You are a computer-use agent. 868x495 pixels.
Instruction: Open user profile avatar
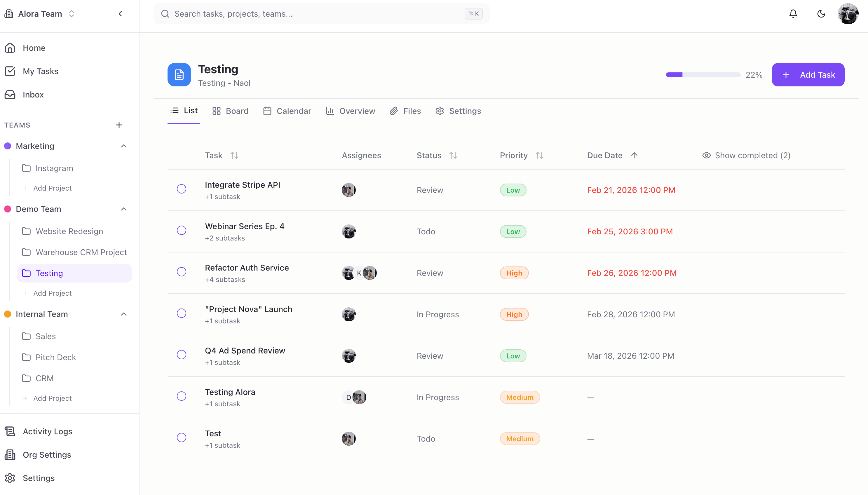[x=848, y=14]
